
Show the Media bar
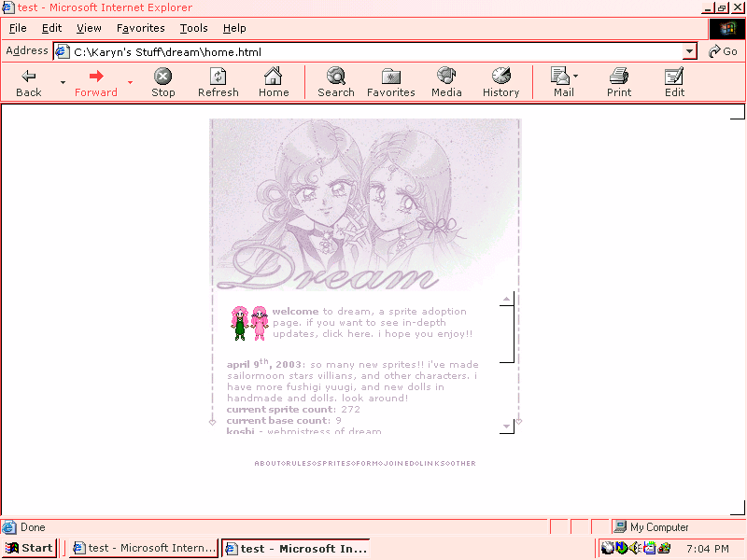click(x=446, y=82)
